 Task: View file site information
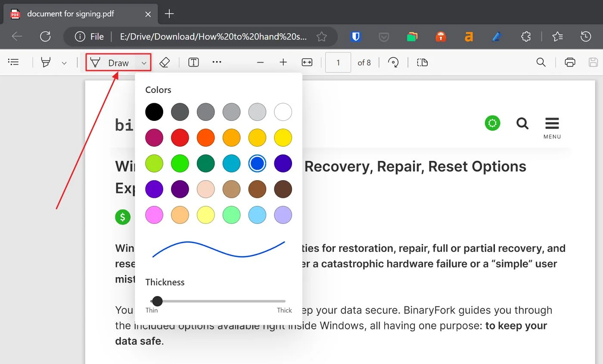[x=89, y=37]
